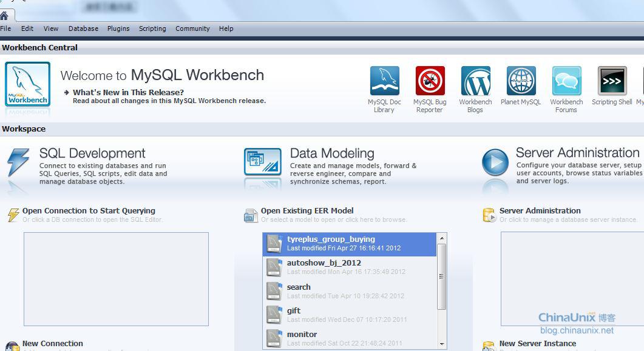Viewport: 644px width, 351px height.
Task: Launch the Scripting Shell icon
Action: [612, 81]
